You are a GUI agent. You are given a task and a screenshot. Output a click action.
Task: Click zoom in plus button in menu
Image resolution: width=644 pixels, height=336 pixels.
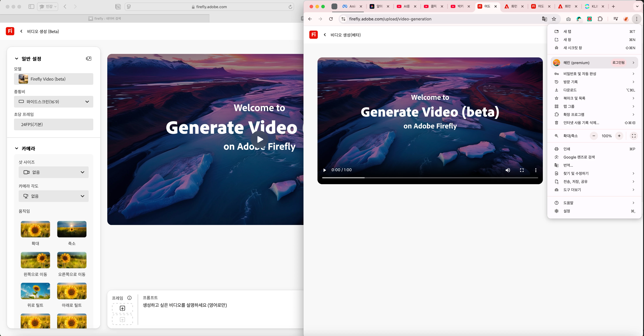619,136
